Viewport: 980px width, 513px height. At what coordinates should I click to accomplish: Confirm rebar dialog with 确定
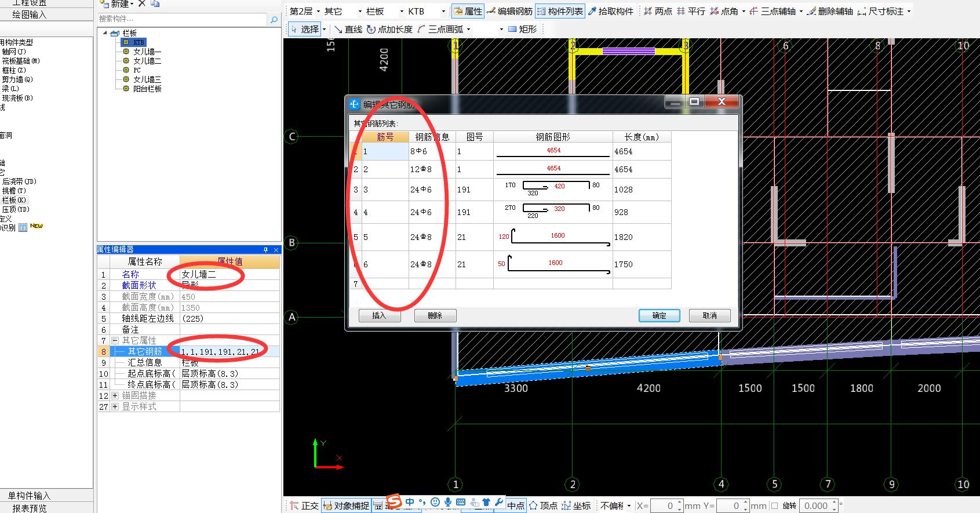pos(660,315)
